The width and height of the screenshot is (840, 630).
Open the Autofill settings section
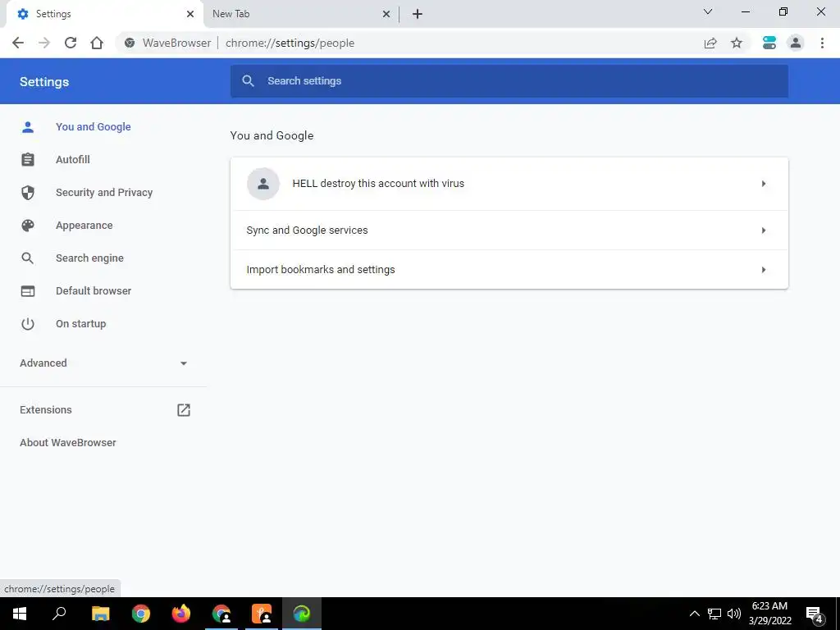point(73,160)
